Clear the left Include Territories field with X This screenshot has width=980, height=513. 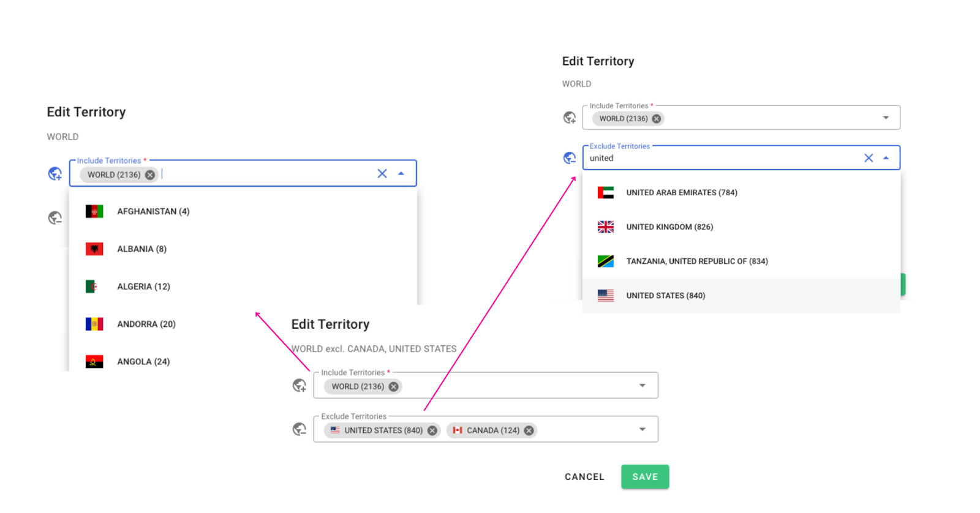click(x=382, y=174)
